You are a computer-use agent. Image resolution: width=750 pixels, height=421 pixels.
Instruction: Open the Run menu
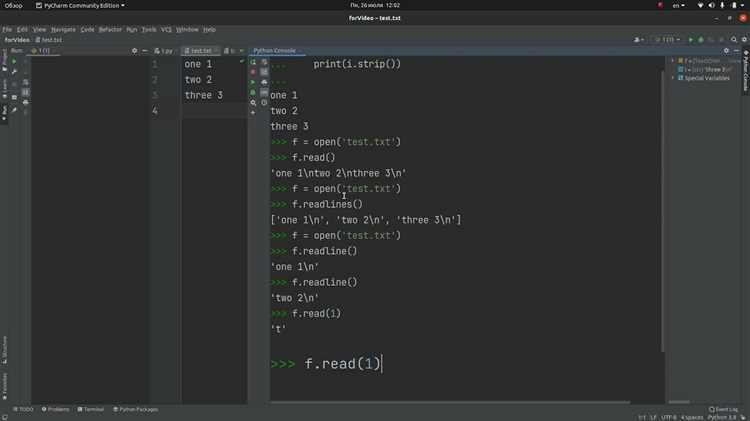click(x=132, y=29)
